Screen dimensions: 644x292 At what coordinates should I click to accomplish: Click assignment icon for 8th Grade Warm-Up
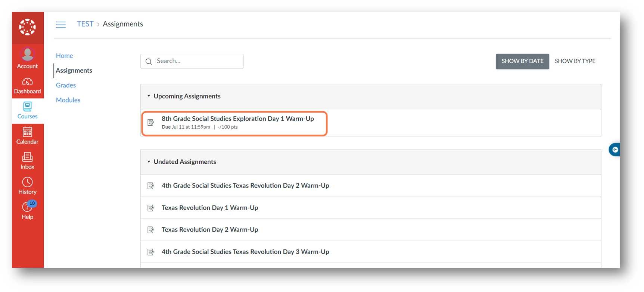(151, 122)
